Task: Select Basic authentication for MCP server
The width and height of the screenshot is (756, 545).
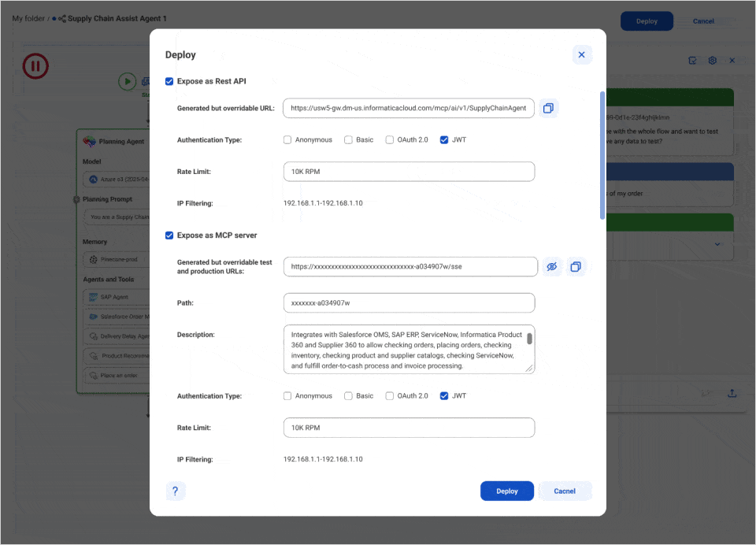Action: (x=348, y=396)
